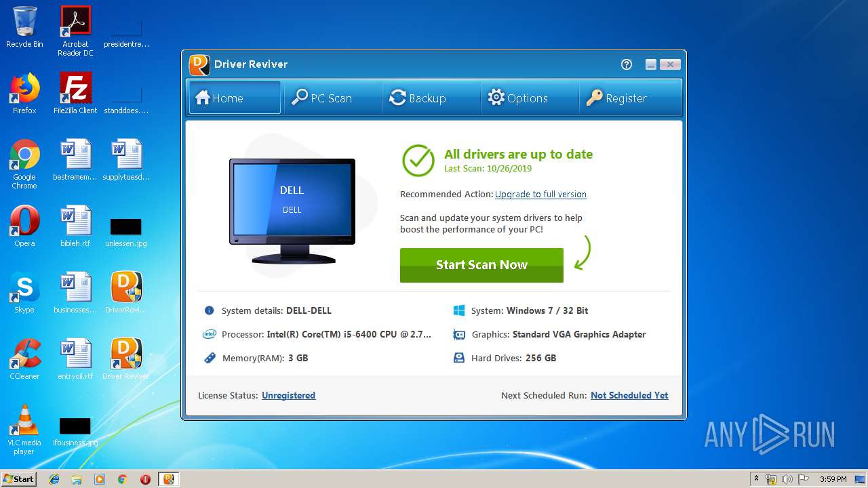
Task: Open the Backup tab
Action: click(x=431, y=98)
